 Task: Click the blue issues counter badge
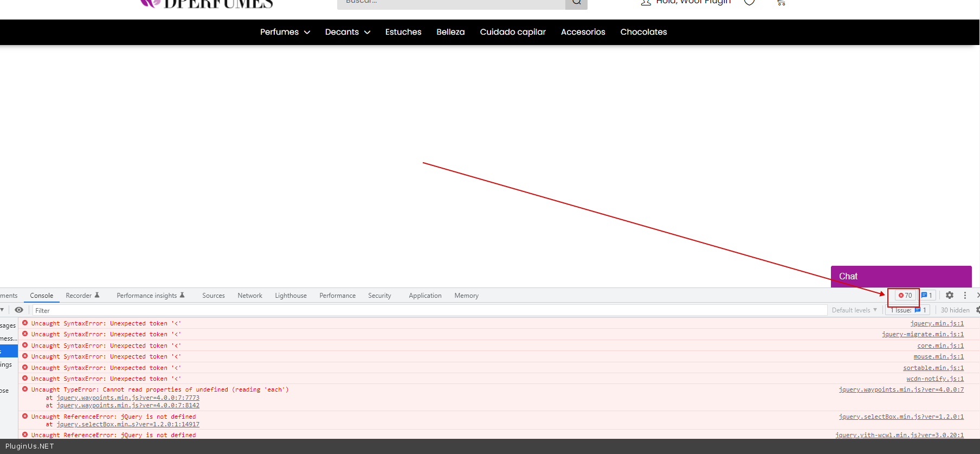point(927,296)
